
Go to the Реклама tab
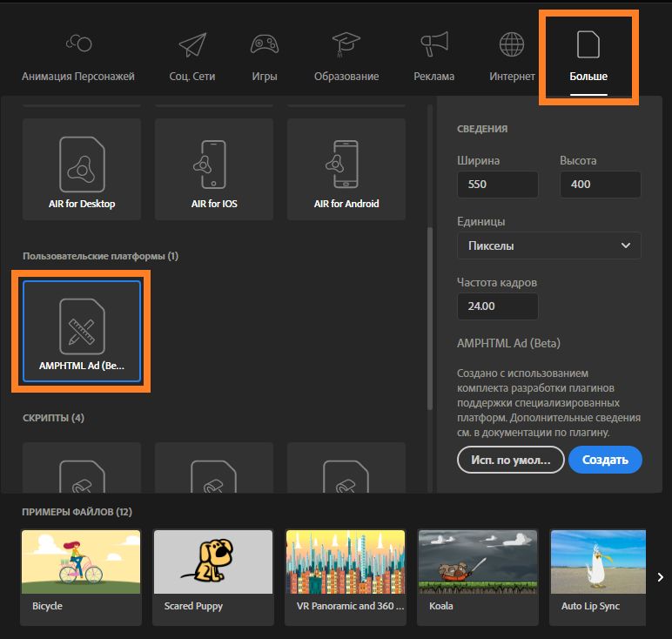pos(433,57)
